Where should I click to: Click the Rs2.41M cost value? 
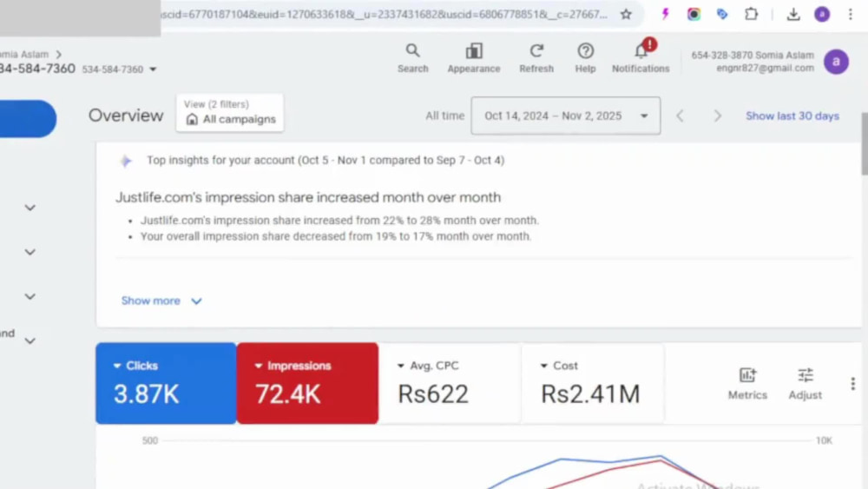(590, 394)
